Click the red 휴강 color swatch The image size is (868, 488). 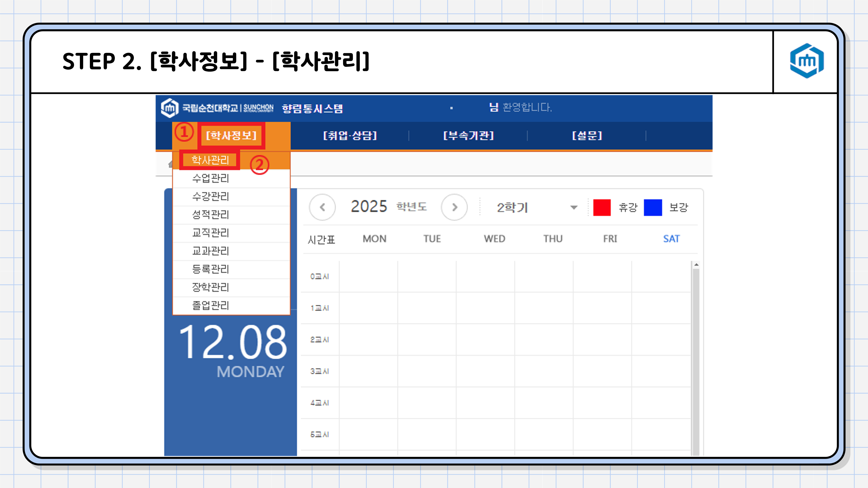(x=602, y=208)
